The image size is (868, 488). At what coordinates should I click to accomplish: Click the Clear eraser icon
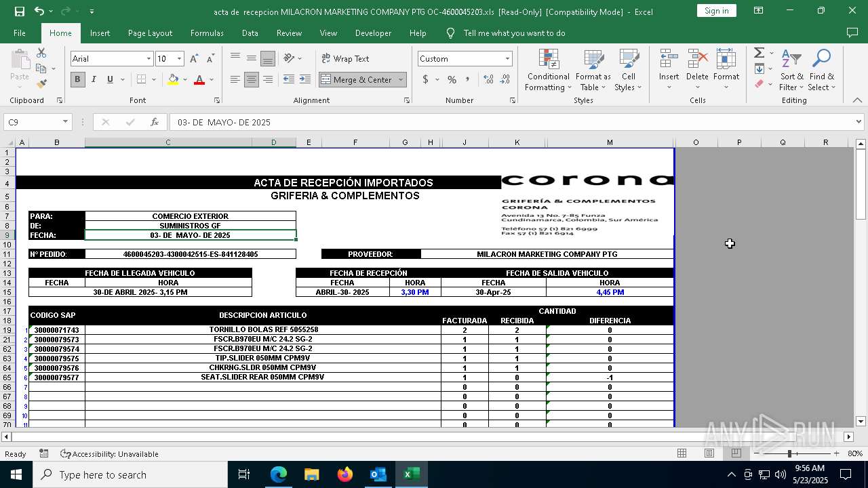[x=759, y=84]
